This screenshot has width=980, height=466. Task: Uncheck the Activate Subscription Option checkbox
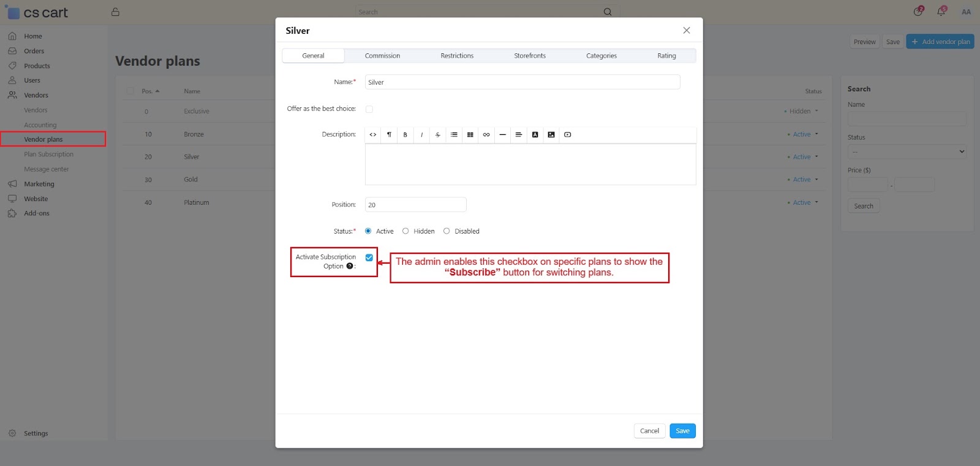coord(369,258)
